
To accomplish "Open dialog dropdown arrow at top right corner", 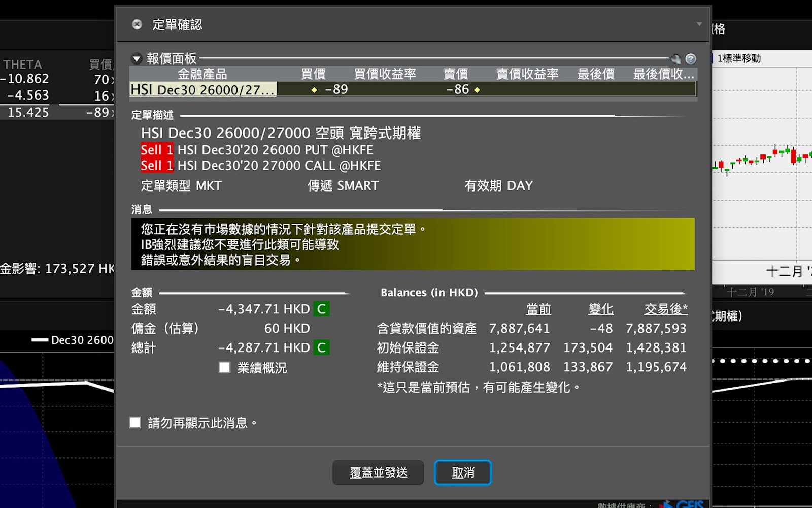I will coord(699,24).
